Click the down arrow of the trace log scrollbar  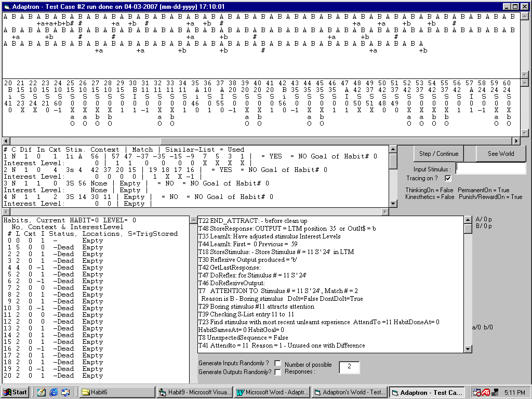(468, 349)
